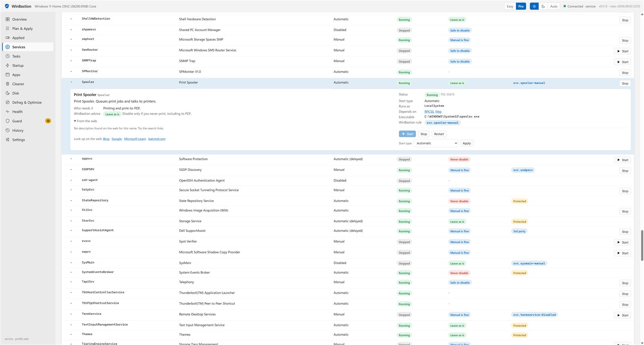Stop the TapiSrv service

(625, 283)
